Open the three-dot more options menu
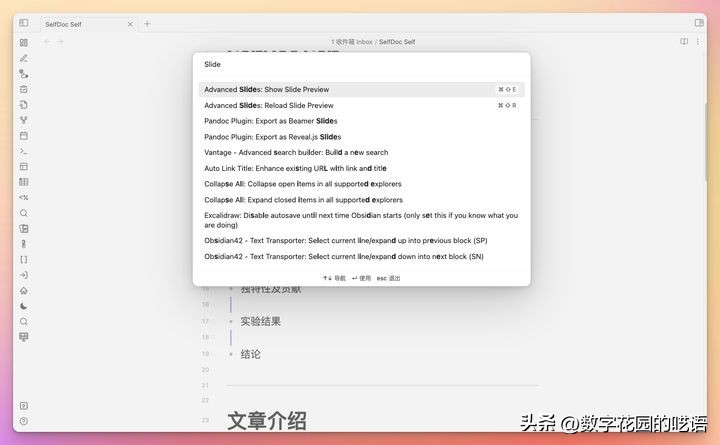 (x=698, y=42)
